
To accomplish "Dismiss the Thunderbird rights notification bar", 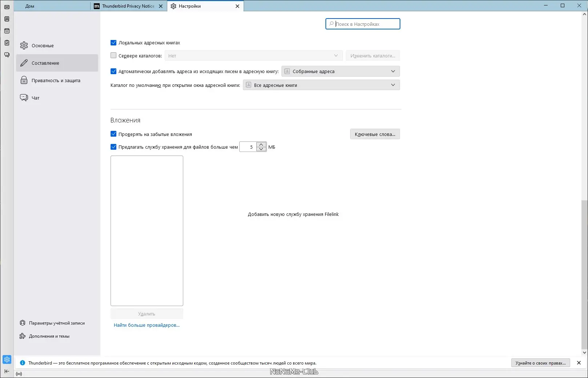I will click(579, 363).
